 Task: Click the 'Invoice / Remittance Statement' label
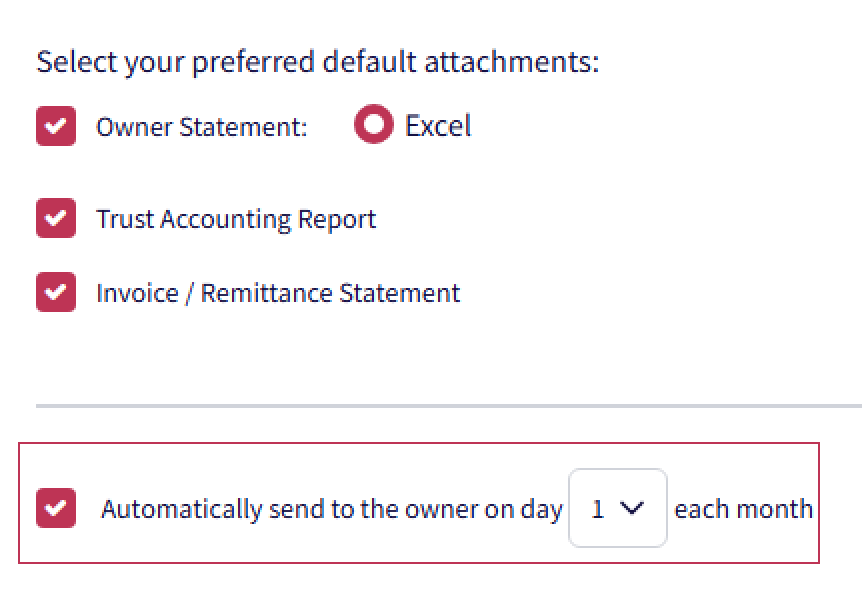(278, 294)
